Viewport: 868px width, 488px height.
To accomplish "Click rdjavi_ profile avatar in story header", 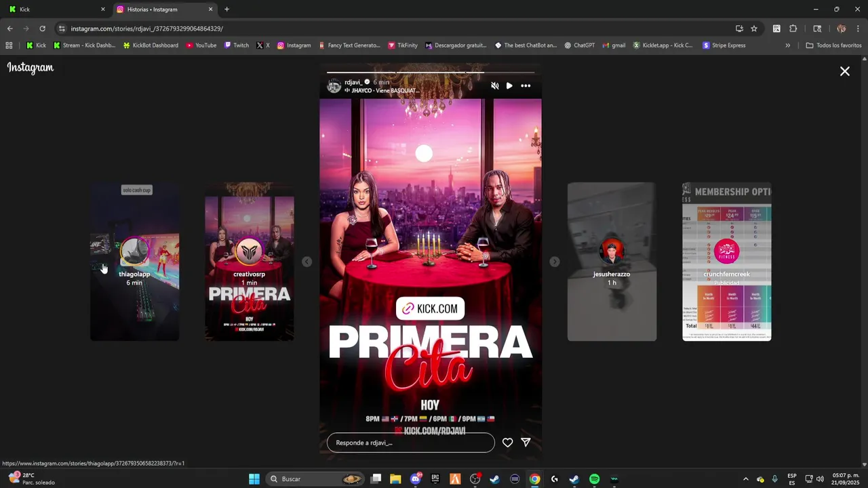I will (334, 86).
